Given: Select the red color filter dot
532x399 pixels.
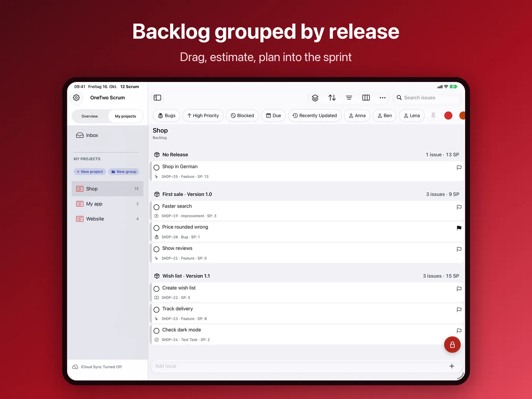Looking at the screenshot, I should (448, 116).
